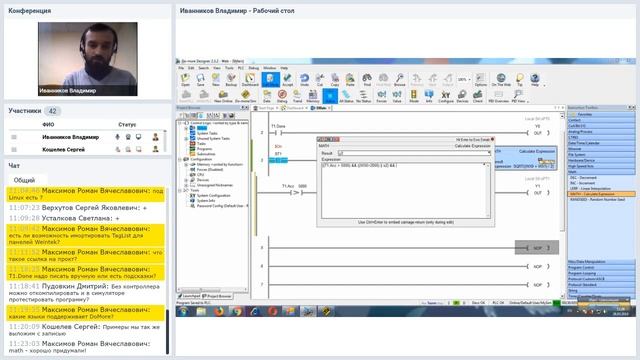The width and height of the screenshot is (640, 360).
Task: Click the Info toolbar icon
Action: point(429,96)
